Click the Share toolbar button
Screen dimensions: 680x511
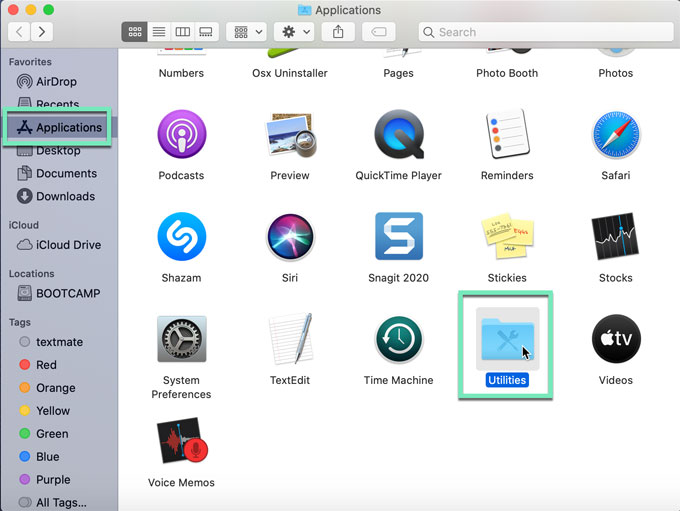[x=338, y=32]
